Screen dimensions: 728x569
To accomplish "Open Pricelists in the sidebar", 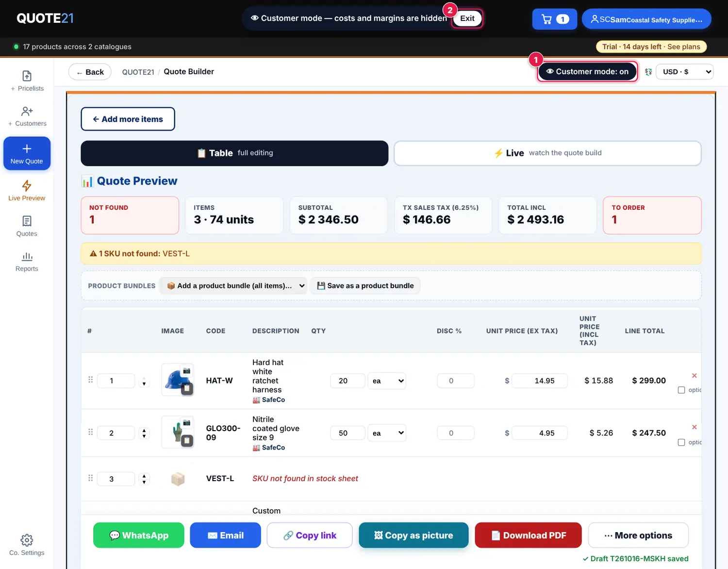I will [x=27, y=81].
